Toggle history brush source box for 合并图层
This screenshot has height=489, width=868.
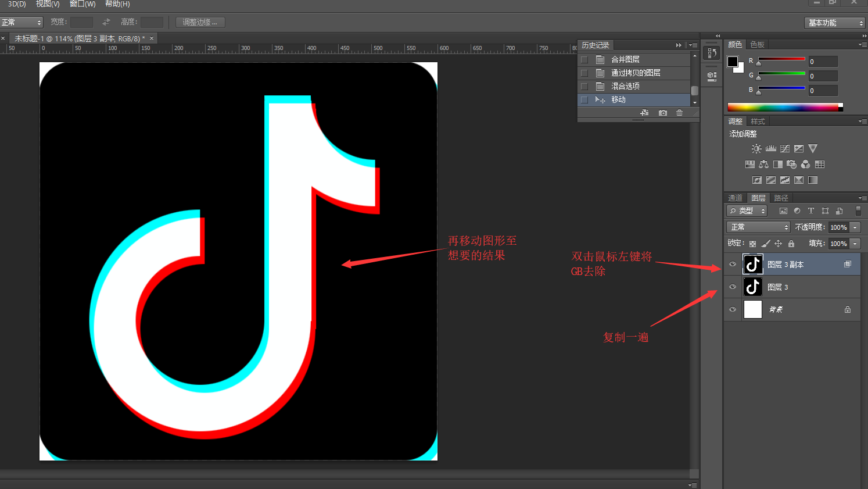(x=584, y=60)
